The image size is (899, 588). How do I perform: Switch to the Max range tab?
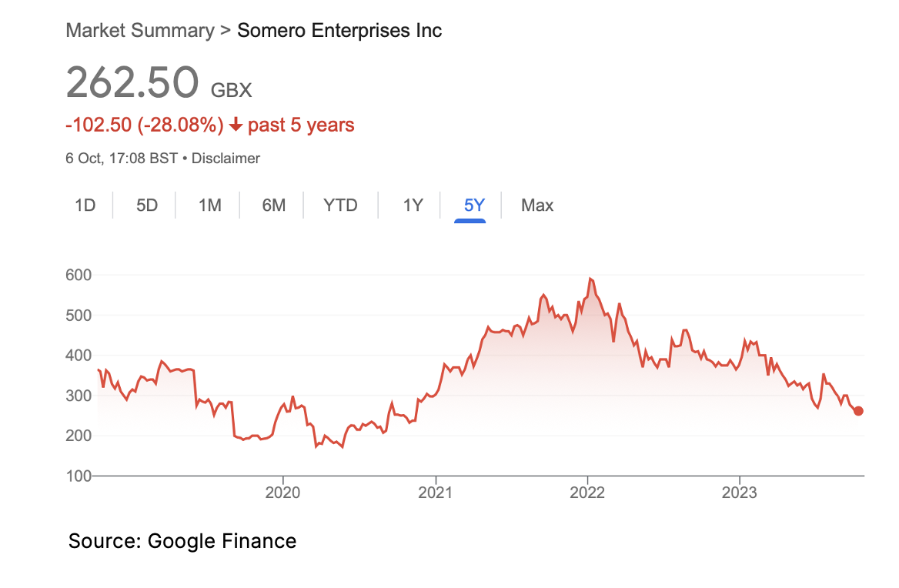pos(537,205)
